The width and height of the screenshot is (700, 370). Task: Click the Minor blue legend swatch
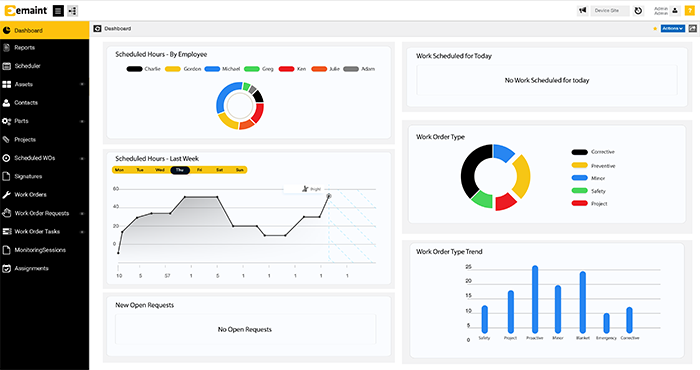(x=579, y=178)
